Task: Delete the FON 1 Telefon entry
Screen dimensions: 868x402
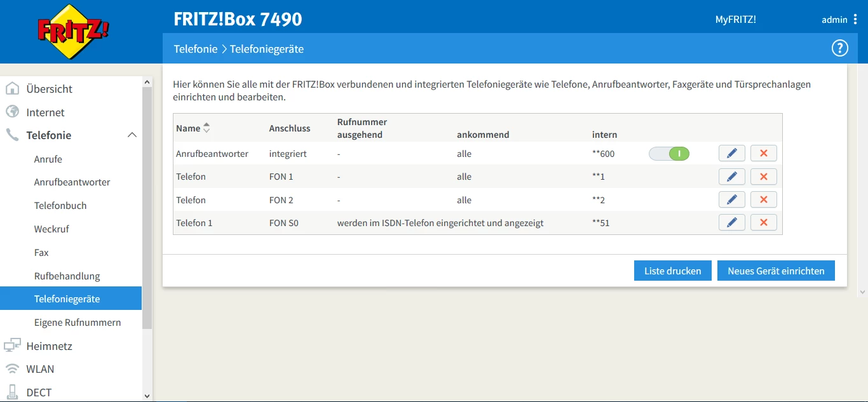Action: point(764,177)
